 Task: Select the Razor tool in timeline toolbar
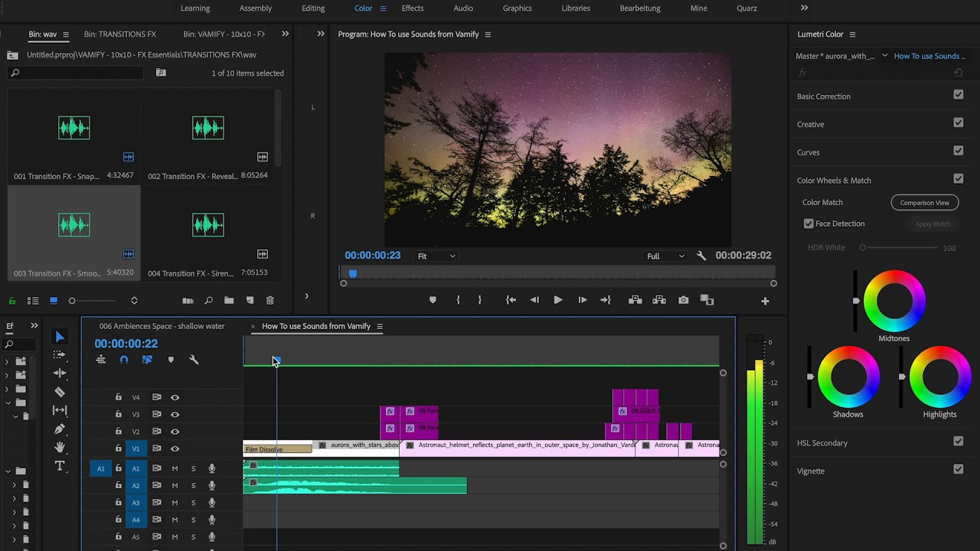(x=60, y=392)
